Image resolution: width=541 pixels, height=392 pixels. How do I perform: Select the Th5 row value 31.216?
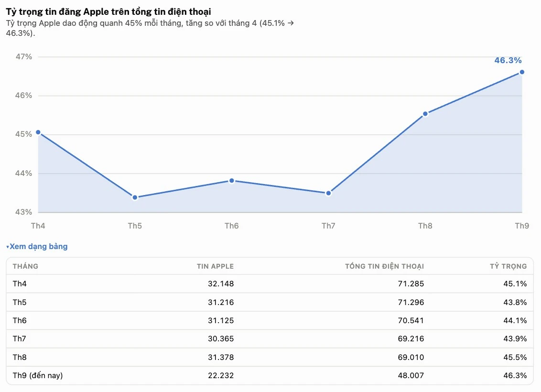(x=221, y=302)
